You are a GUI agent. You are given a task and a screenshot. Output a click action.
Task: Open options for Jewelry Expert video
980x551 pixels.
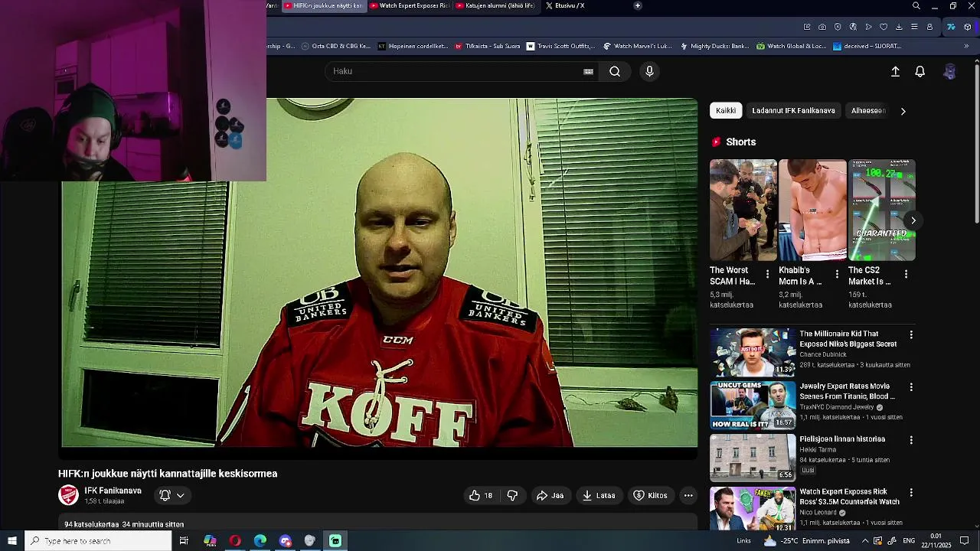(911, 387)
